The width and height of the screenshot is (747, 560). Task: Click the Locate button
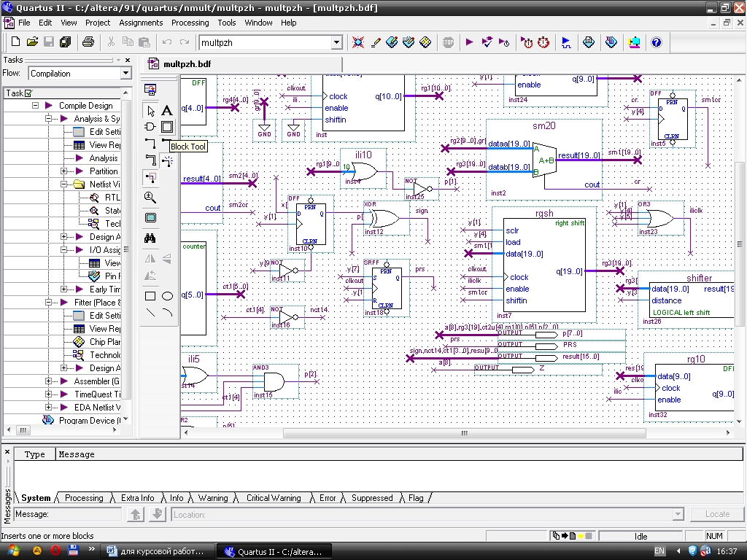717,514
